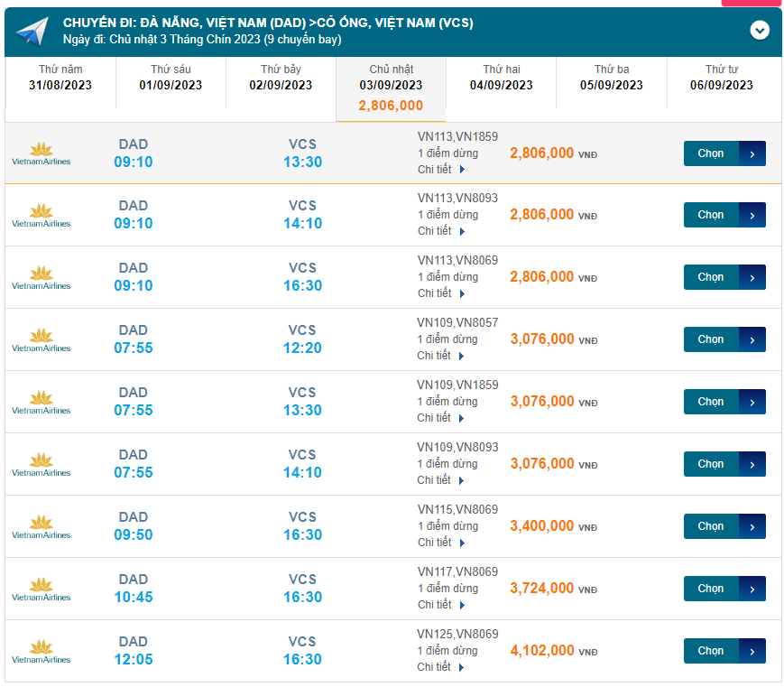The height and width of the screenshot is (687, 784).
Task: Switch to Thứ hai 04/09/2023 date tab
Action: coord(501,78)
